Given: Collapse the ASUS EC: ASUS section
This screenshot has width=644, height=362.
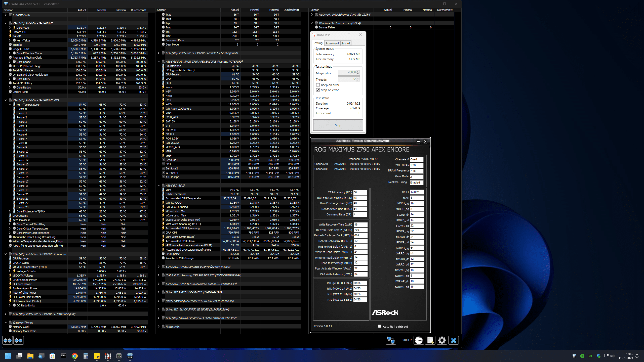Looking at the screenshot, I should (158, 186).
